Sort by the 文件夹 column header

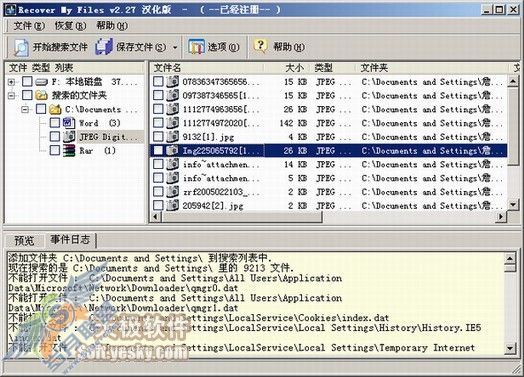[x=434, y=68]
